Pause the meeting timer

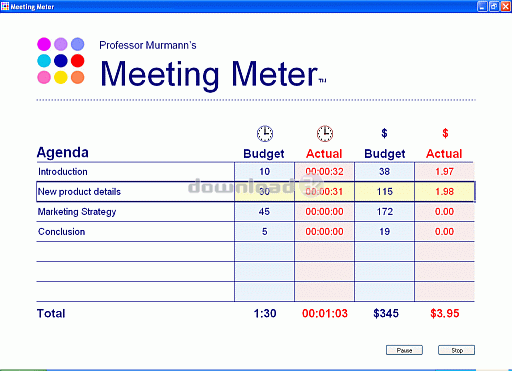coord(404,350)
